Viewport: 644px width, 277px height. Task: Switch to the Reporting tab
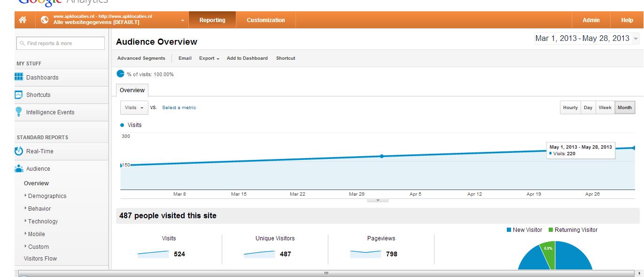pyautogui.click(x=212, y=20)
